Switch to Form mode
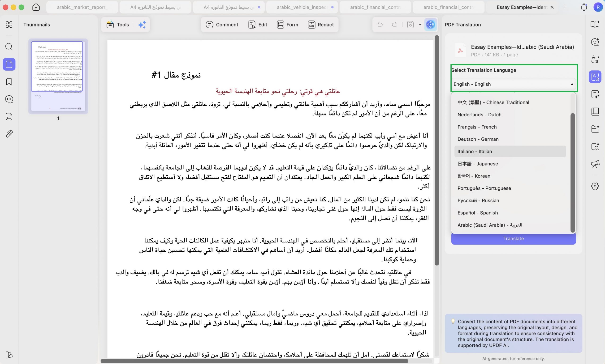The image size is (605, 364). tap(288, 25)
